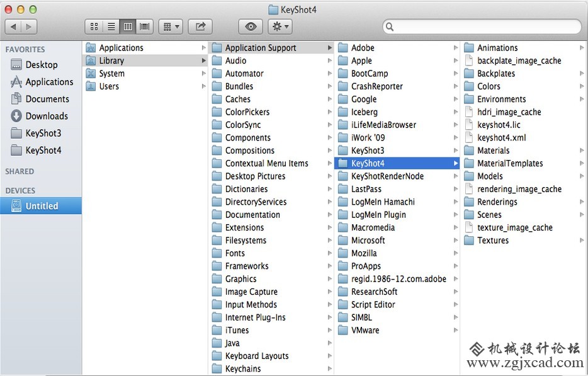Select the Keychains folder
This screenshot has height=376, width=588.
[271, 368]
